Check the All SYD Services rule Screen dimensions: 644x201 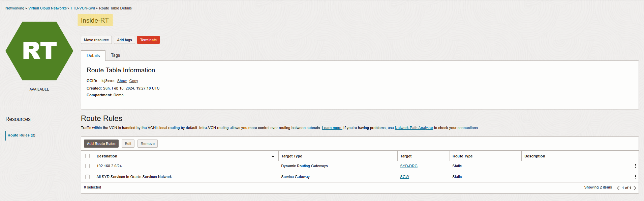(88, 177)
